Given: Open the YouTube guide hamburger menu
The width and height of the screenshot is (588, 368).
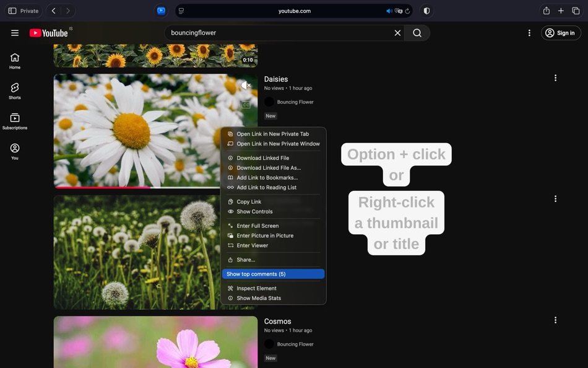Looking at the screenshot, I should coord(14,33).
